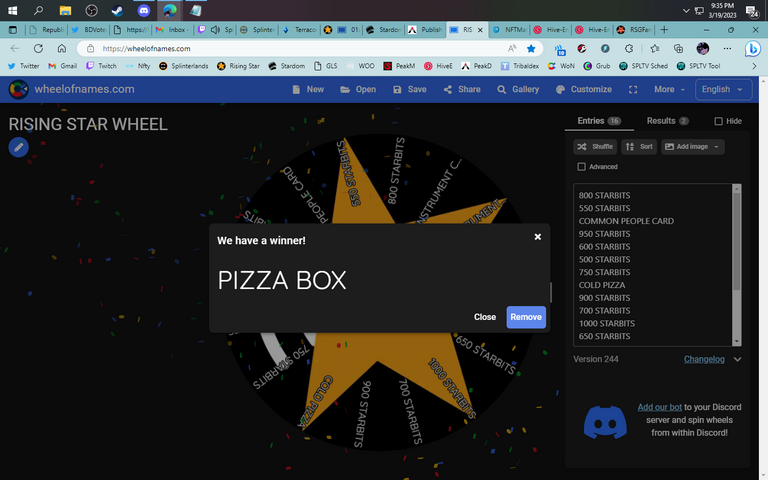Click the 1000 STARBITS entry

[606, 323]
